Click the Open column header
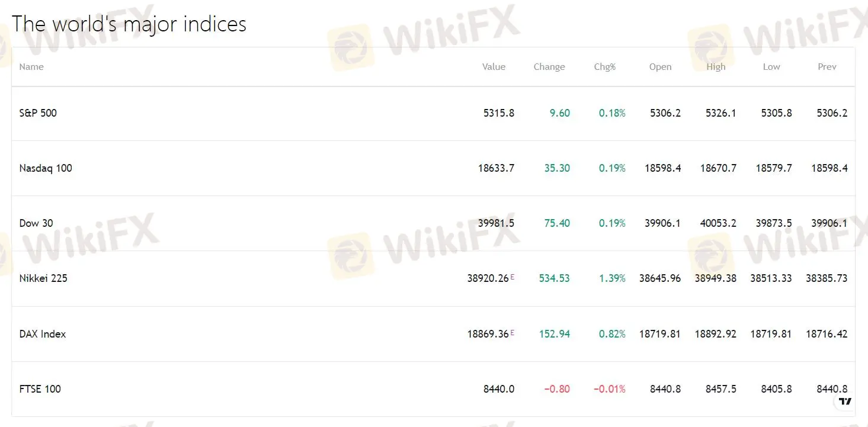Image resolution: width=868 pixels, height=427 pixels. 660,67
